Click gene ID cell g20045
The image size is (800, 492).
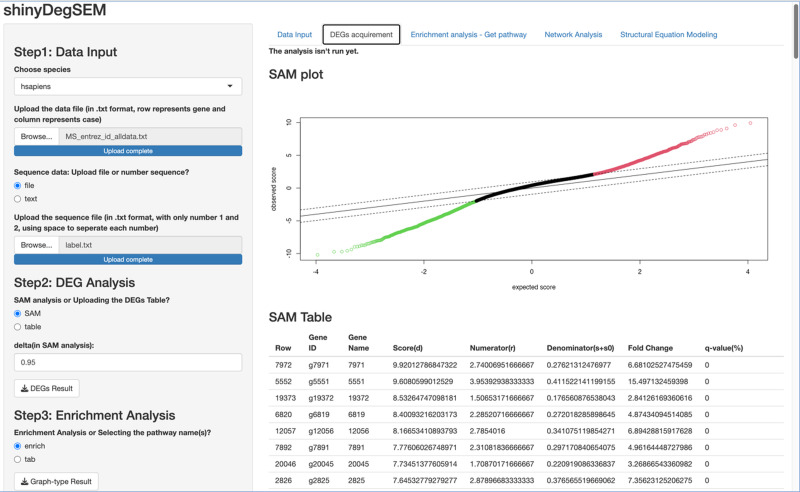pyautogui.click(x=321, y=464)
